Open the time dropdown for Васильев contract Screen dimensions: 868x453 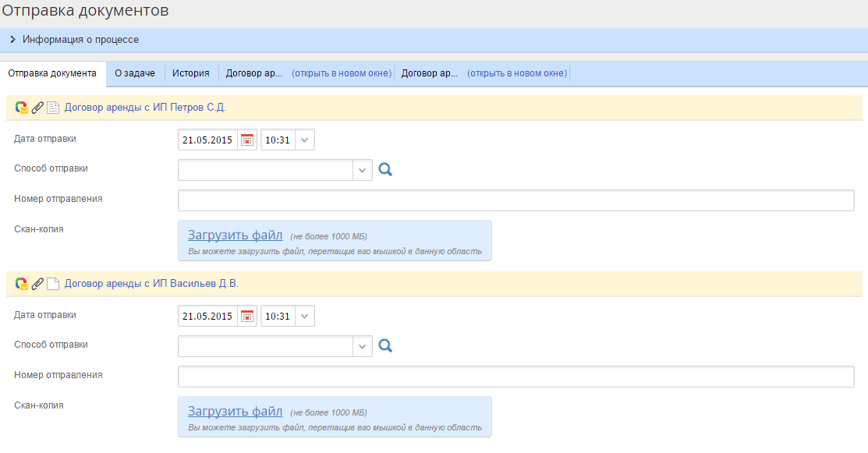[x=305, y=317]
